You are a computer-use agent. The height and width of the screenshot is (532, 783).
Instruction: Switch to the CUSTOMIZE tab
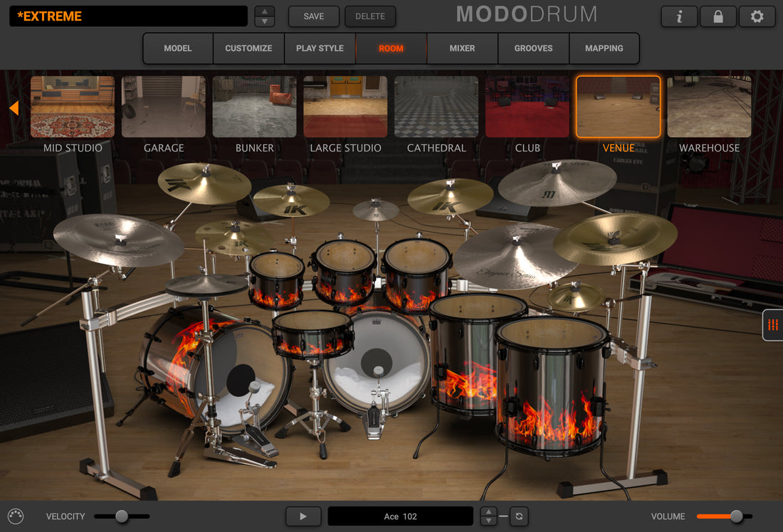tap(248, 48)
